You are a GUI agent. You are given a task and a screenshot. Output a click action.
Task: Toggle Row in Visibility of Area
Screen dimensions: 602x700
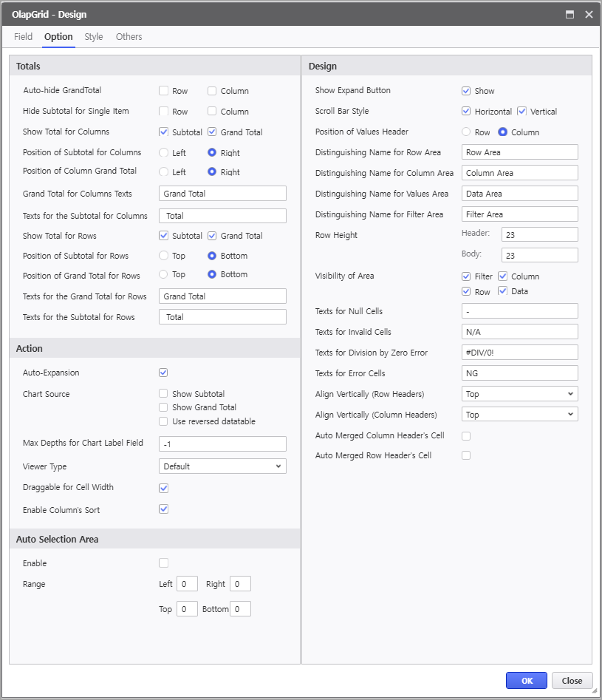[x=466, y=291]
